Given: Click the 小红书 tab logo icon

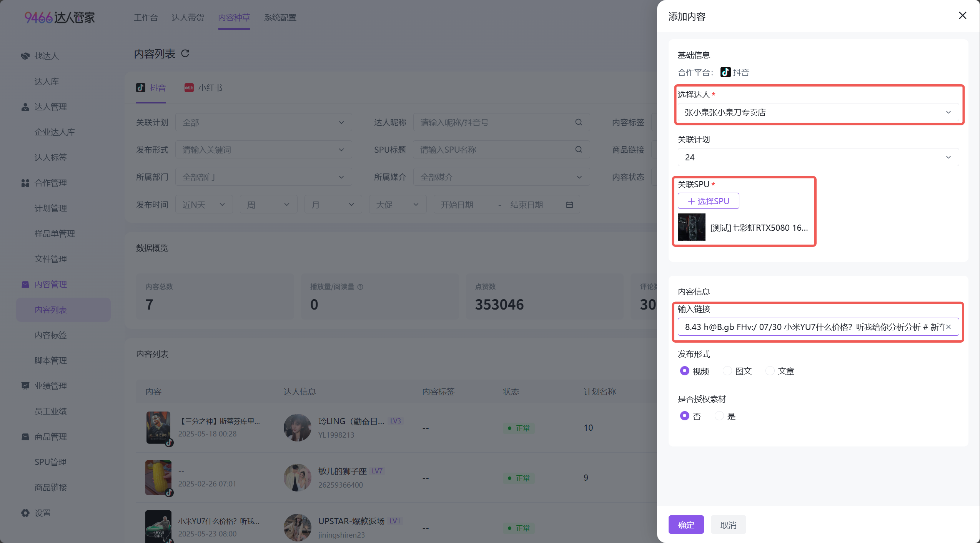Looking at the screenshot, I should (189, 88).
